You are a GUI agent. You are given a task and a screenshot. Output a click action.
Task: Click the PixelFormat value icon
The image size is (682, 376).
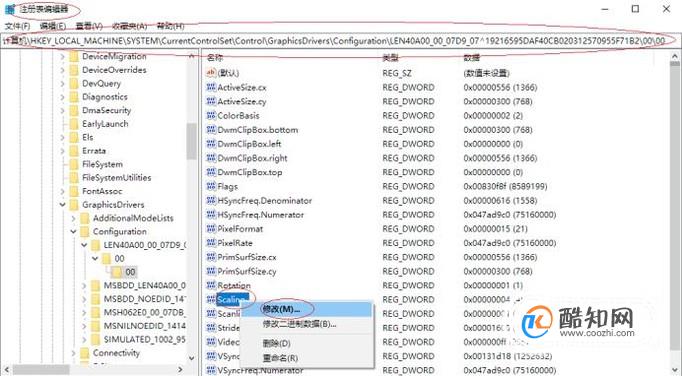click(x=211, y=228)
